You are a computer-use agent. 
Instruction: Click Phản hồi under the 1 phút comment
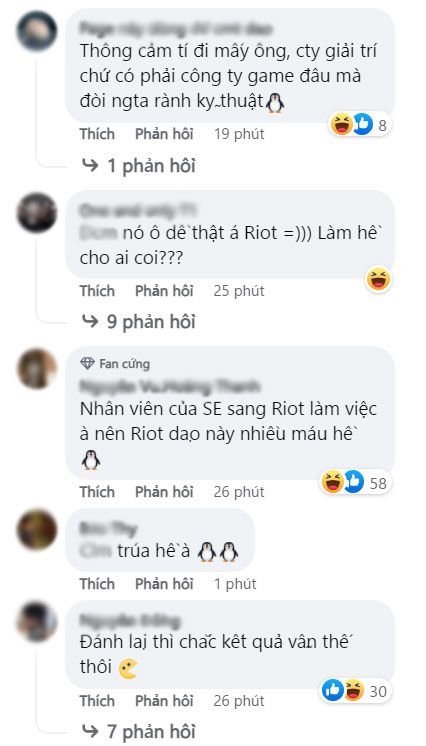point(164,584)
